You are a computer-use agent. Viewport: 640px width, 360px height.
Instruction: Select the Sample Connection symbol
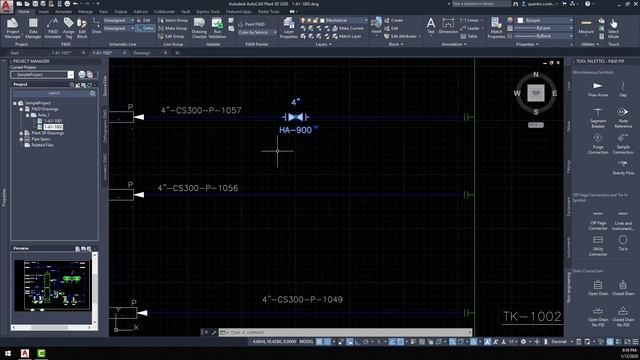click(x=623, y=144)
